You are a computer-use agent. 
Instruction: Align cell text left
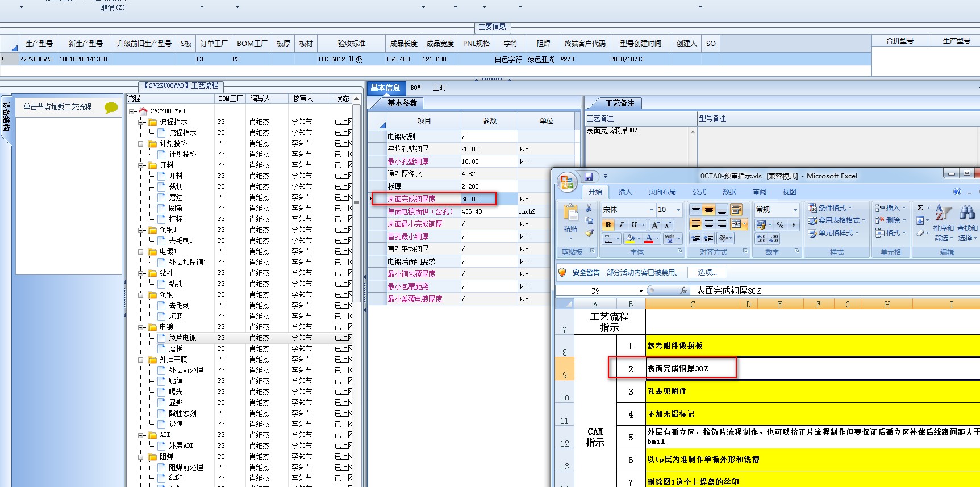tap(695, 224)
